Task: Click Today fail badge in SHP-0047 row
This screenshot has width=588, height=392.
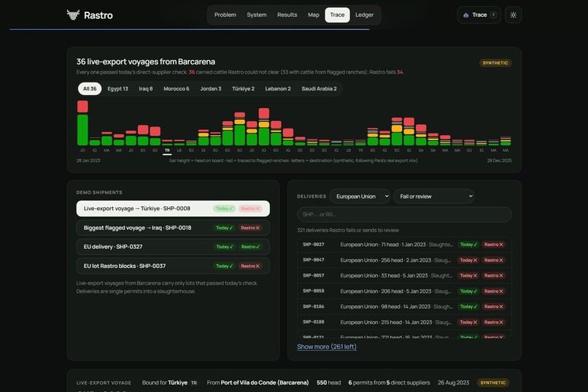Action: pos(468,260)
